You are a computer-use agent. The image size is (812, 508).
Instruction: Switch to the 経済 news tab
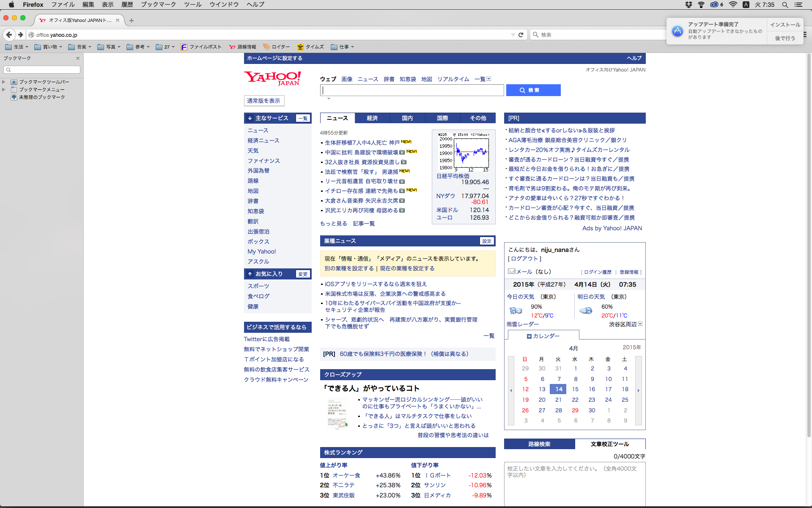372,118
